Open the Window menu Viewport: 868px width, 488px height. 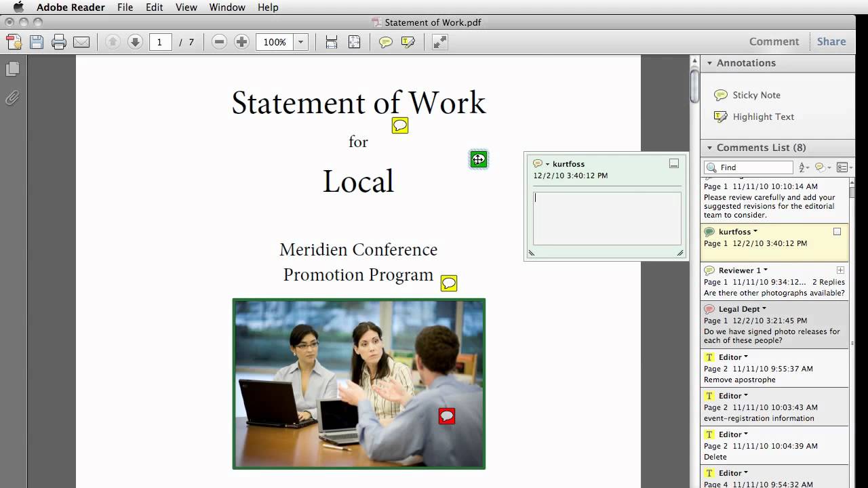(x=226, y=7)
